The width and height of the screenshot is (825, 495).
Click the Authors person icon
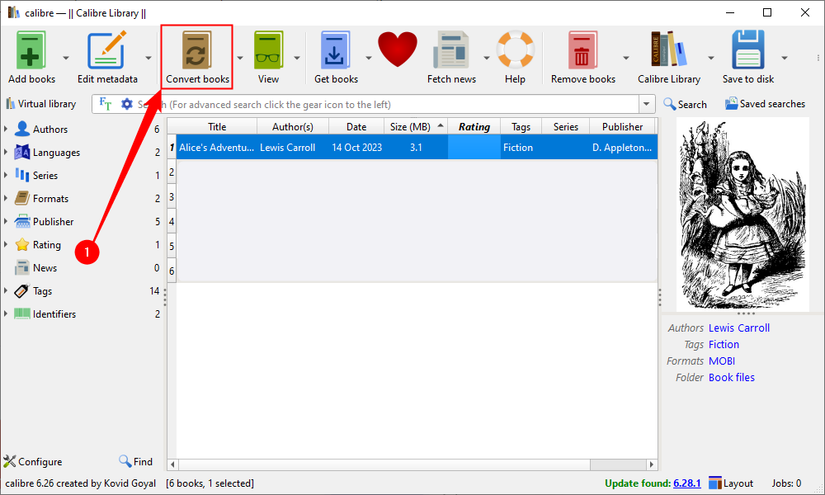pos(22,128)
